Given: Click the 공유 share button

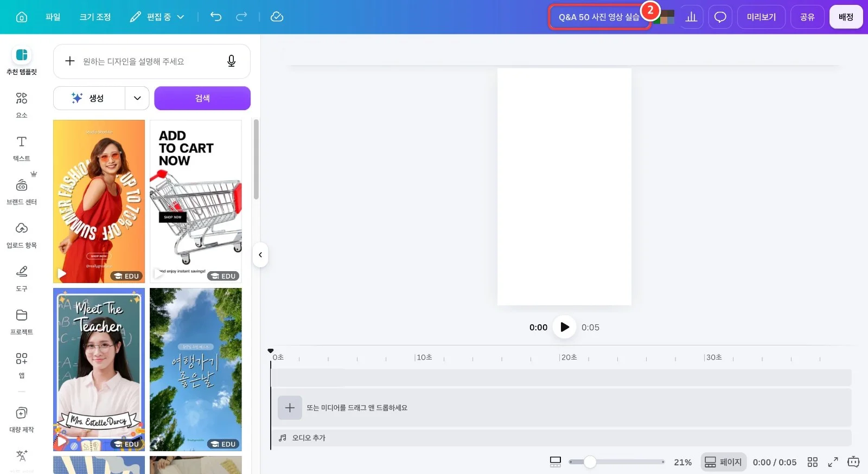Looking at the screenshot, I should tap(807, 17).
